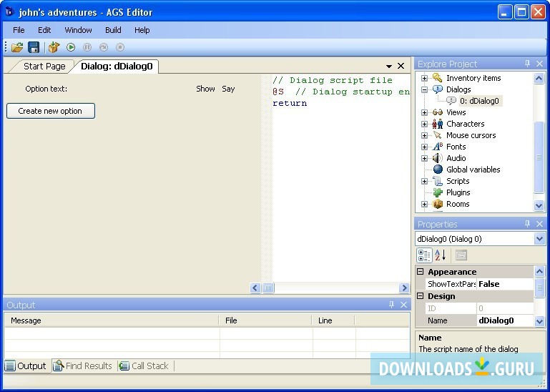The height and width of the screenshot is (392, 550).
Task: Edit the Name property field dDialog0
Action: (x=505, y=320)
